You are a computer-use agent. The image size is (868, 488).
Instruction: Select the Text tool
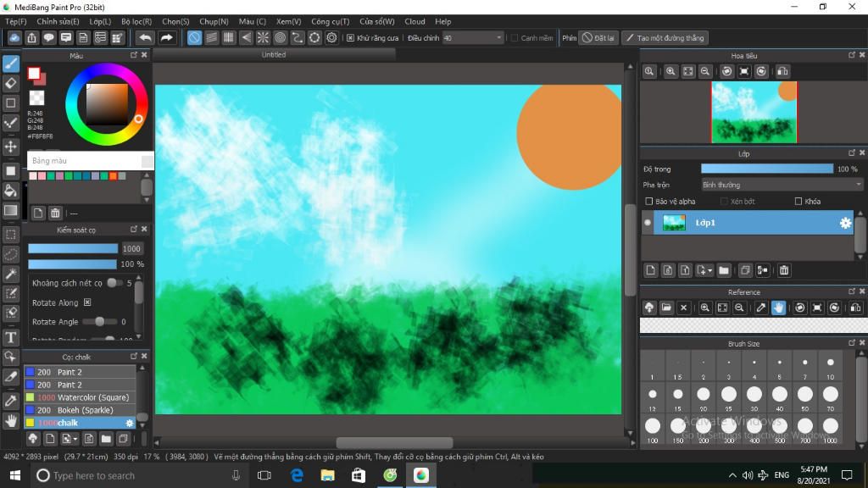(x=10, y=337)
